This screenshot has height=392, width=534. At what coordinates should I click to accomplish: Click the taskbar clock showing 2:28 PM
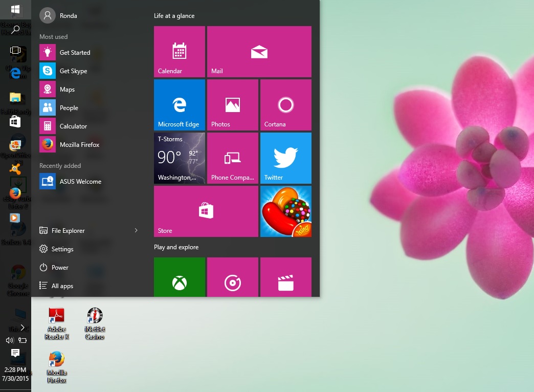(x=15, y=374)
